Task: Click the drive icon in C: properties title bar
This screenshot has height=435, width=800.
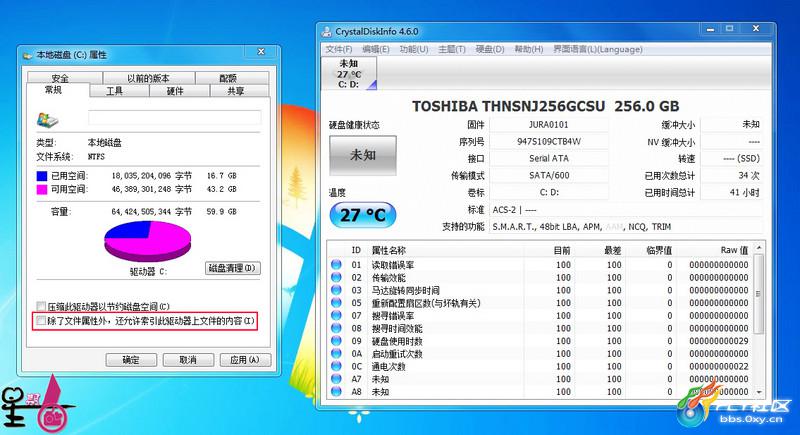Action: [x=28, y=55]
